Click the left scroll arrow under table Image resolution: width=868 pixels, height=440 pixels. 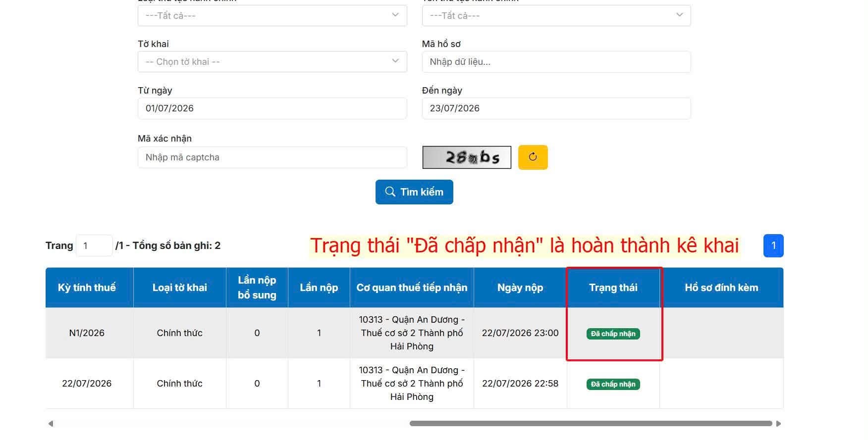tap(51, 424)
